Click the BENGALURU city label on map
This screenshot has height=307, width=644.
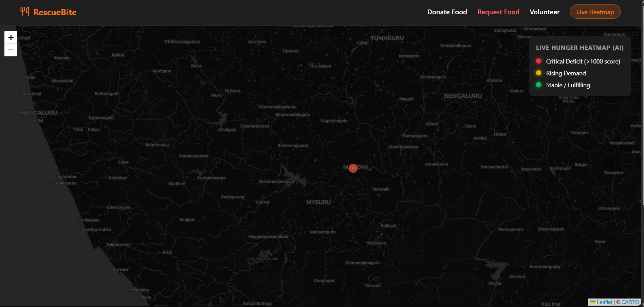[463, 96]
